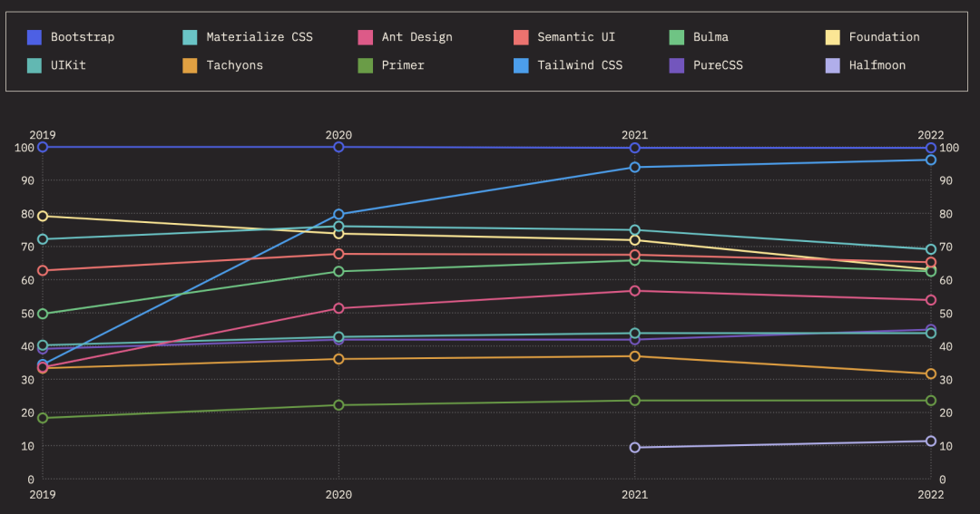The width and height of the screenshot is (980, 514).
Task: Click the Semantic UI legend swatch
Action: pos(521,37)
